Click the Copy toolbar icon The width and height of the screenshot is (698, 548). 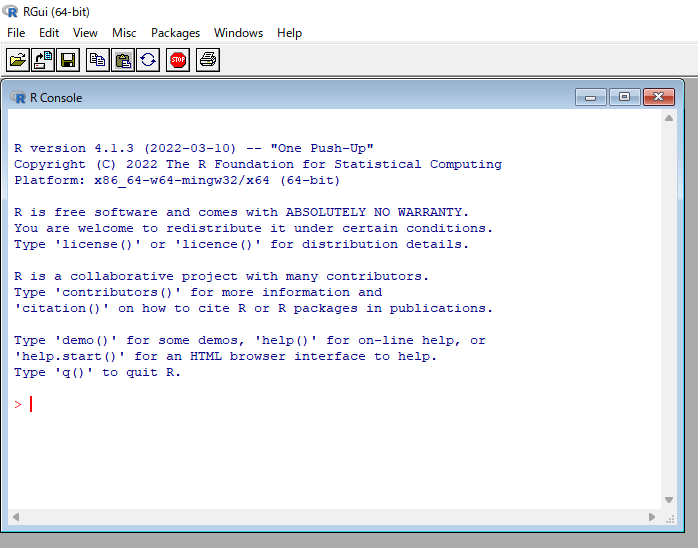coord(97,60)
